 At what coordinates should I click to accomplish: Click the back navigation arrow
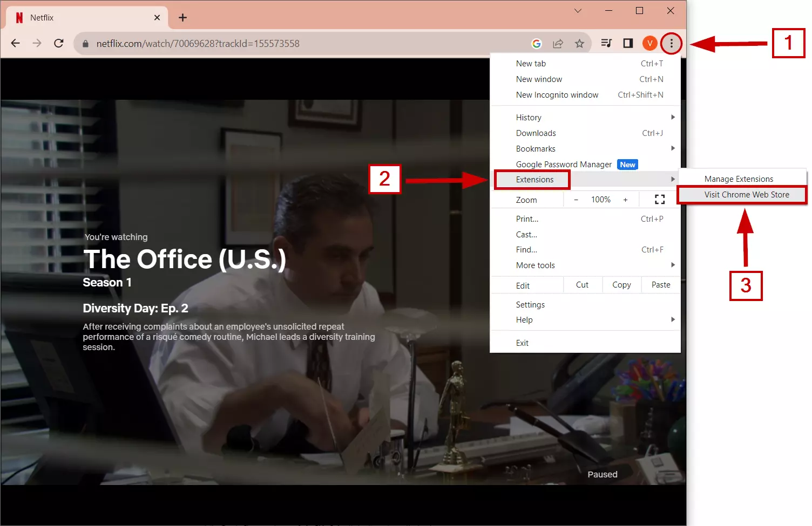[16, 43]
